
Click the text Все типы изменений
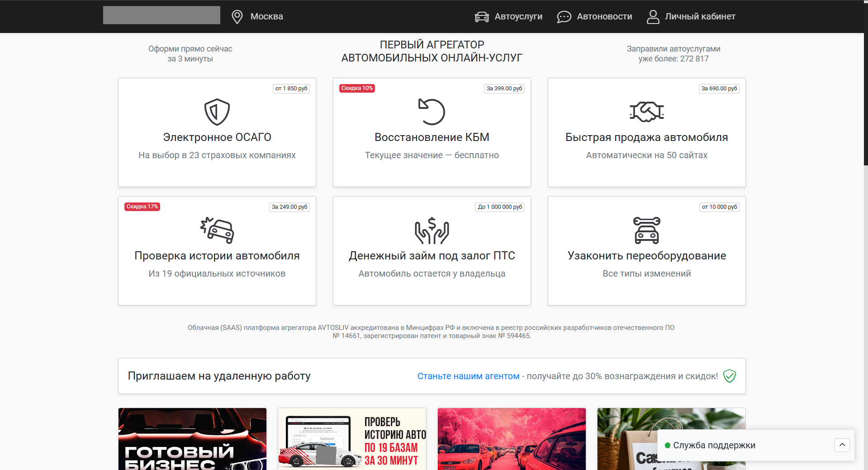pyautogui.click(x=647, y=273)
